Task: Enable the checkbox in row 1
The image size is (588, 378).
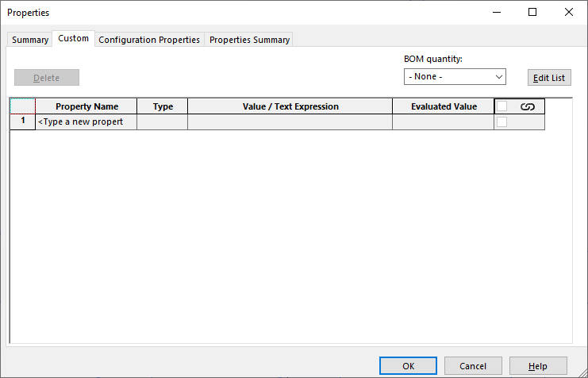Action: click(x=502, y=122)
